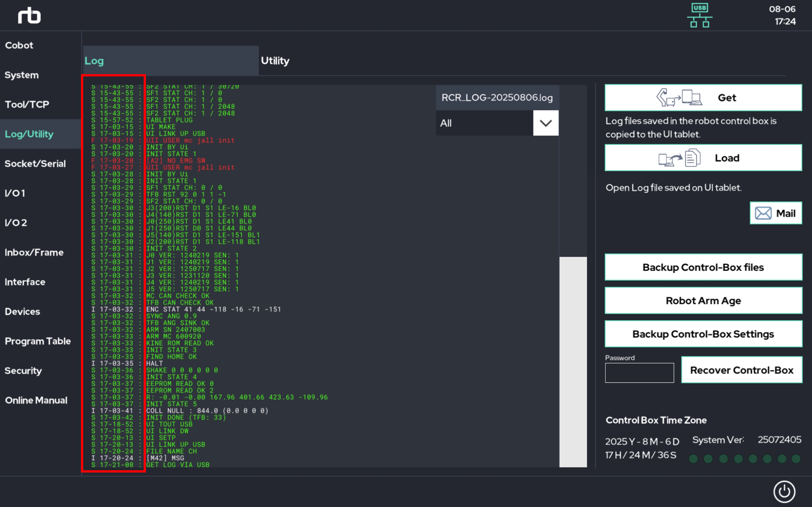812x507 pixels.
Task: Open the All log filter dropdown
Action: click(x=497, y=123)
